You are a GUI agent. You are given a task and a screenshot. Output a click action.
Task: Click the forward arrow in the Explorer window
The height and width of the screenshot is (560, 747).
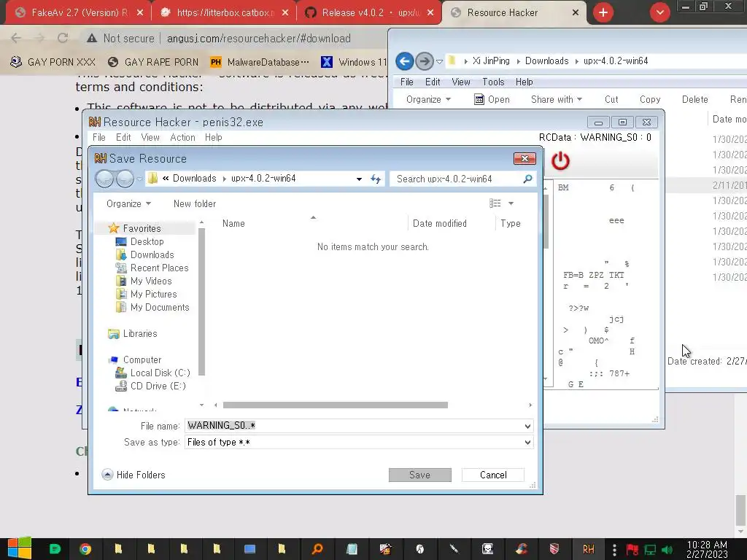[424, 61]
